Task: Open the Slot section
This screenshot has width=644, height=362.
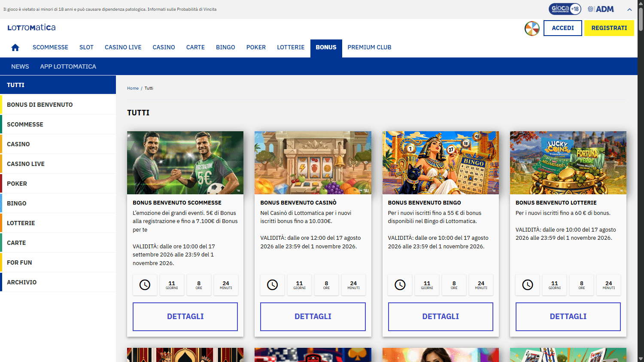Action: pos(86,48)
